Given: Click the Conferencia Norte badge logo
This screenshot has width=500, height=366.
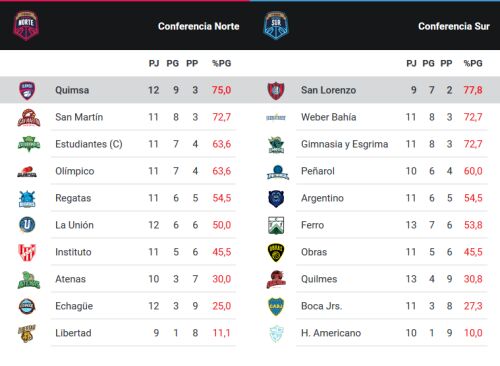Looking at the screenshot, I should 26,25.
